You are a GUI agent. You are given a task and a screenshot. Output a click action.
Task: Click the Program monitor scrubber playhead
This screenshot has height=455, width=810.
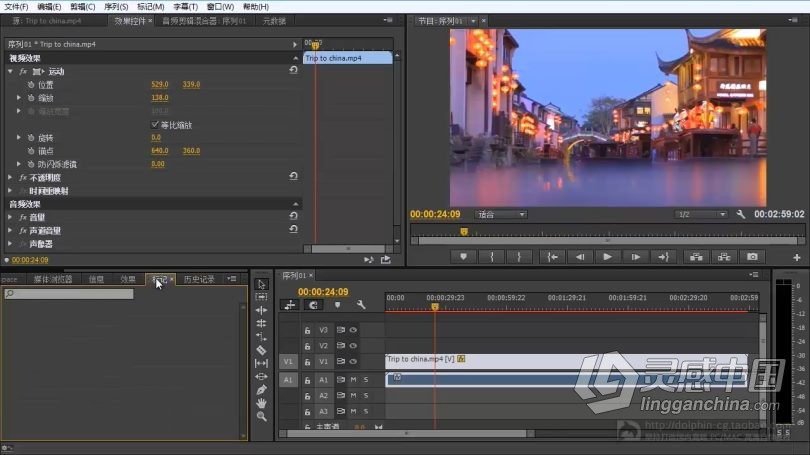[x=464, y=231]
